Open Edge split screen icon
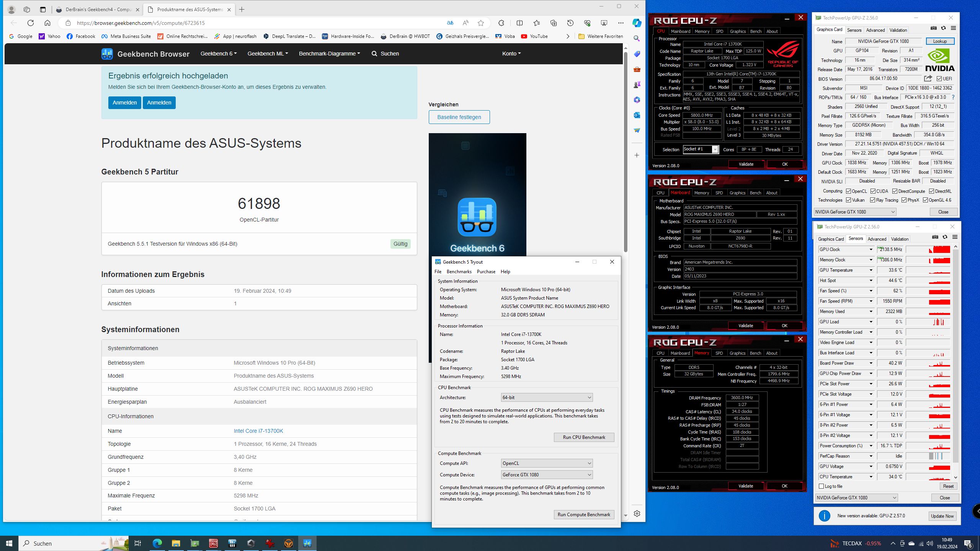Viewport: 980px width, 551px height. tap(519, 23)
